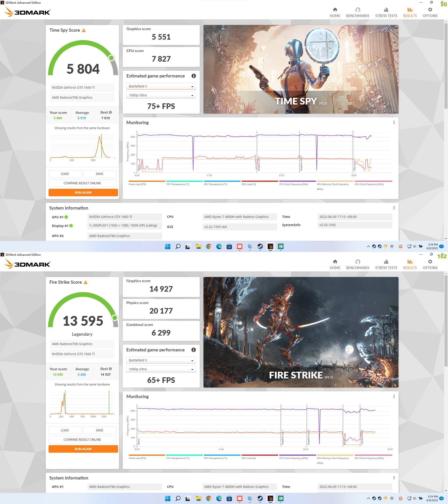Toggle CPU Temperature legend in the Fire Strike Monitoring chart
The width and height of the screenshot is (448, 504).
point(184,457)
